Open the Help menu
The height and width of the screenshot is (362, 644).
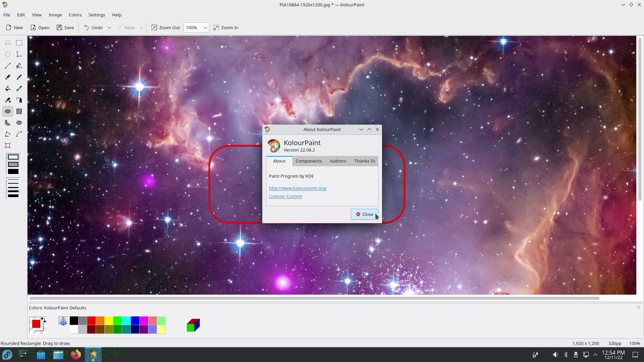[x=117, y=15]
